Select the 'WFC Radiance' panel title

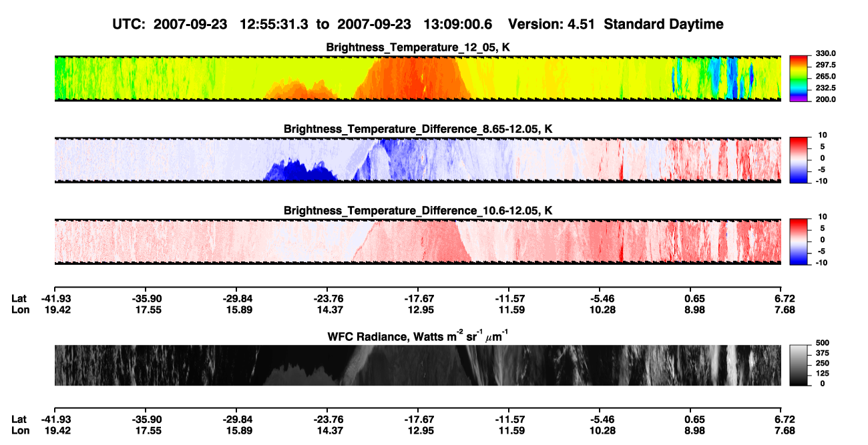point(418,336)
